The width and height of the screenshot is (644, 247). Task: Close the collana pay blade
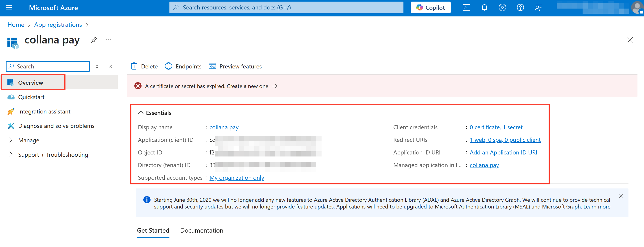click(630, 40)
